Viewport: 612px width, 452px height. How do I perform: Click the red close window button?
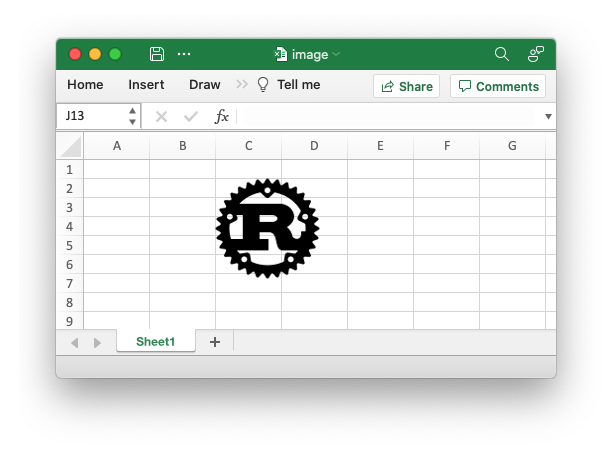(x=75, y=54)
